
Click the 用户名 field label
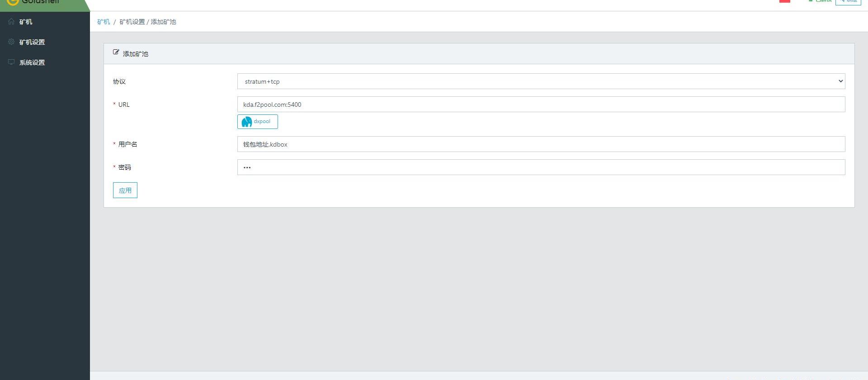(x=128, y=144)
